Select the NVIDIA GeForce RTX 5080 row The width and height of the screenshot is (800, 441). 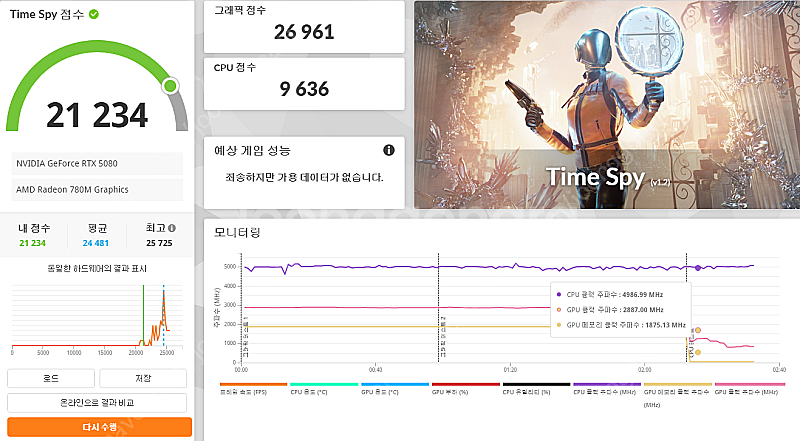[x=97, y=163]
